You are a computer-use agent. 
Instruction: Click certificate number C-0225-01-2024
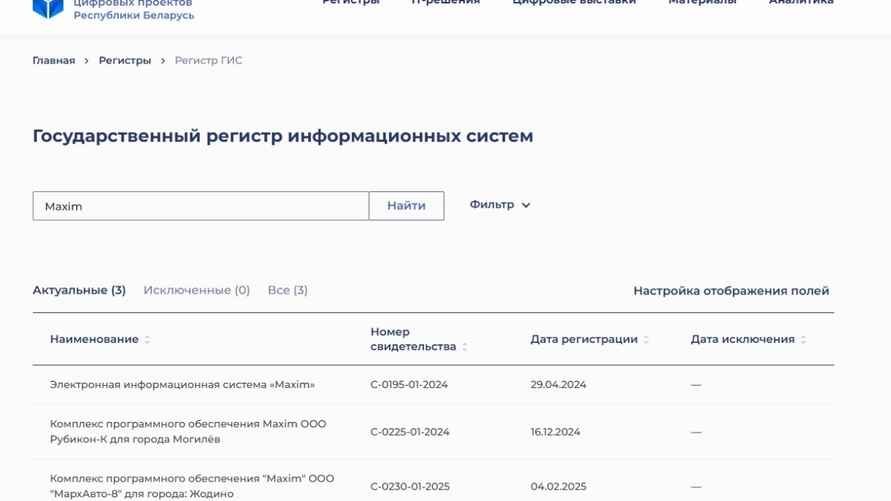[x=410, y=432]
